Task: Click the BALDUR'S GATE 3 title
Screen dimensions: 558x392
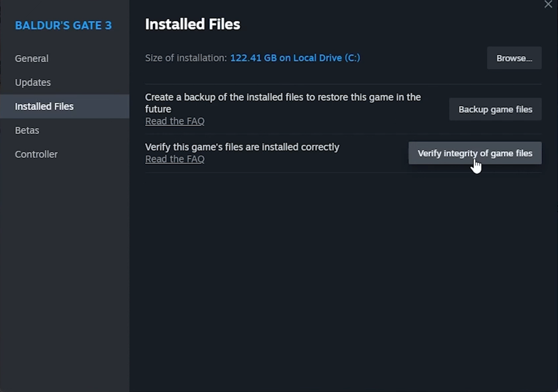Action: tap(64, 26)
